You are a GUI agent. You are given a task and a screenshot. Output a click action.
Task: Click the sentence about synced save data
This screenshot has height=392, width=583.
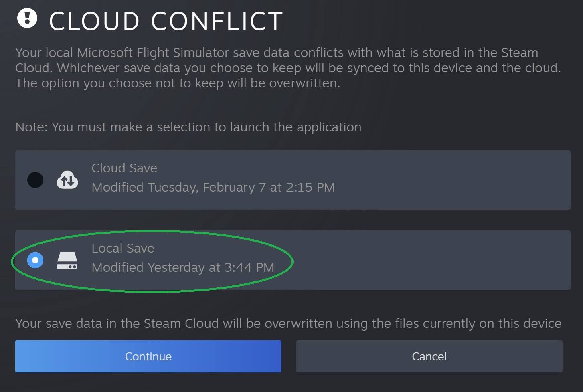(288, 68)
